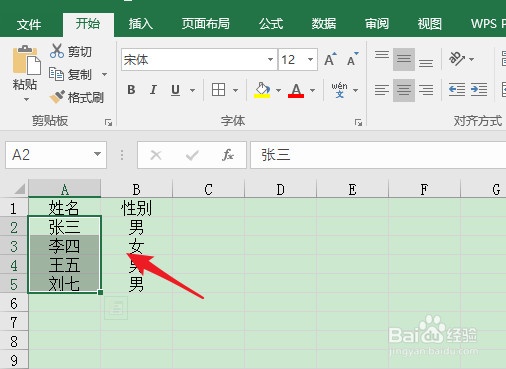Align cell text left
The height and width of the screenshot is (369, 506).
point(382,90)
